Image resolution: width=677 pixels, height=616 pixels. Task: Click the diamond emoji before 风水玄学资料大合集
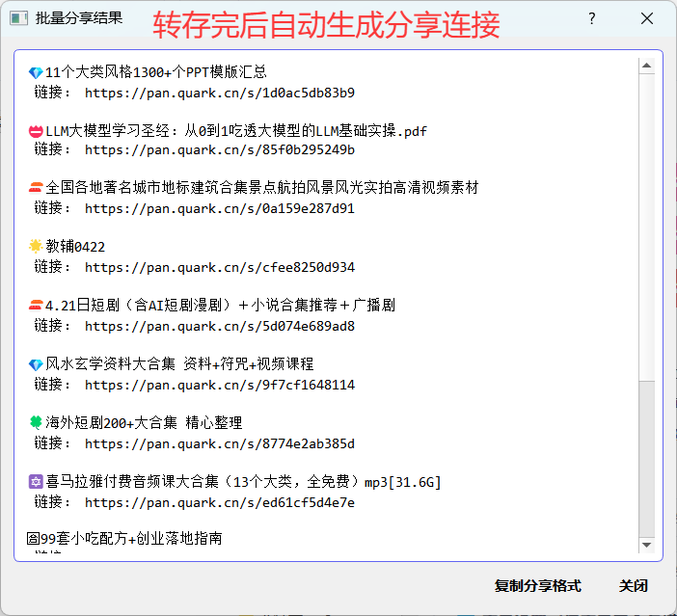click(x=36, y=364)
